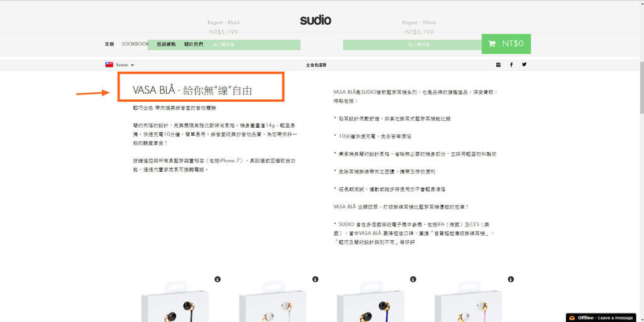
Task: Click the Taiwan flag icon
Action: click(109, 65)
